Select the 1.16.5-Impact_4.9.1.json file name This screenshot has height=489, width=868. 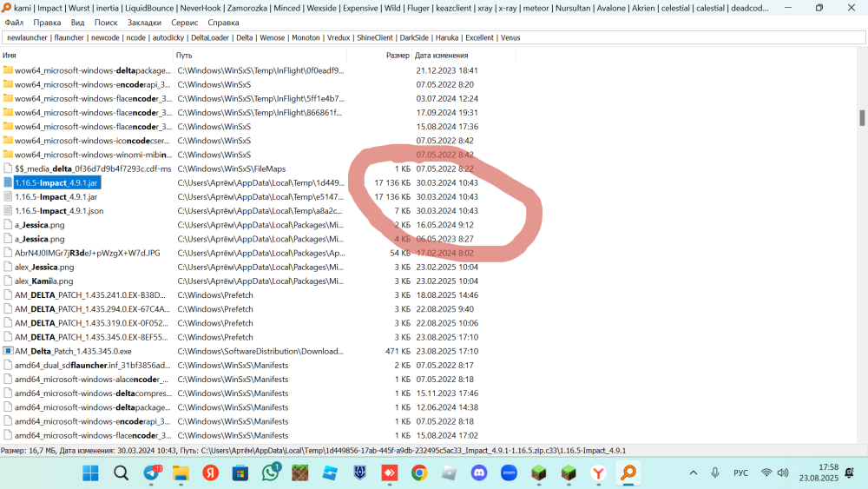coord(59,211)
